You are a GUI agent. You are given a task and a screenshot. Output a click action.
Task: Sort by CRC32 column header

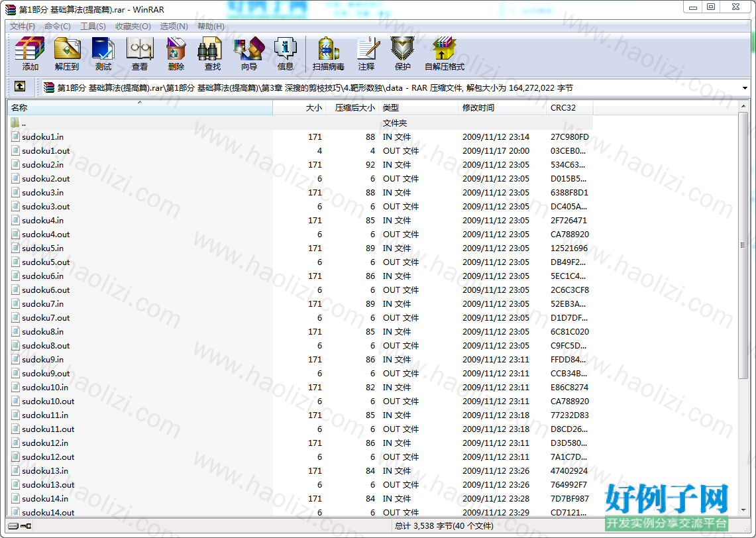click(x=569, y=107)
